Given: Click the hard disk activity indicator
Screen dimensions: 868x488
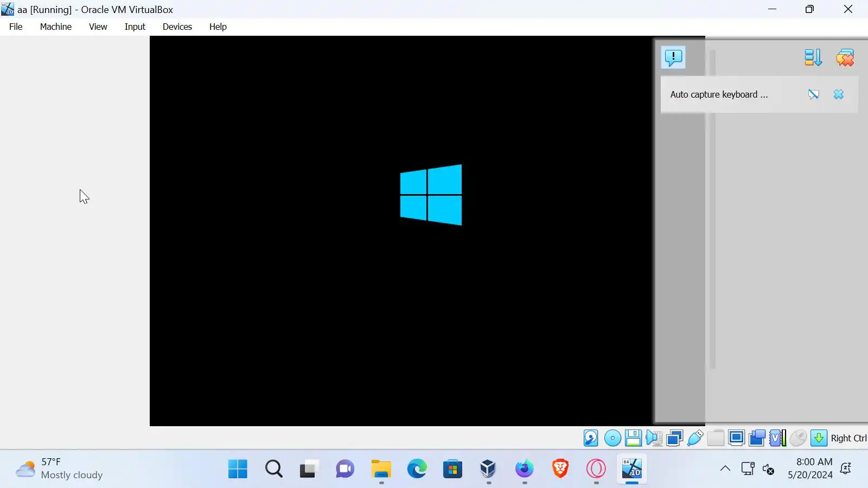Looking at the screenshot, I should pos(591,438).
